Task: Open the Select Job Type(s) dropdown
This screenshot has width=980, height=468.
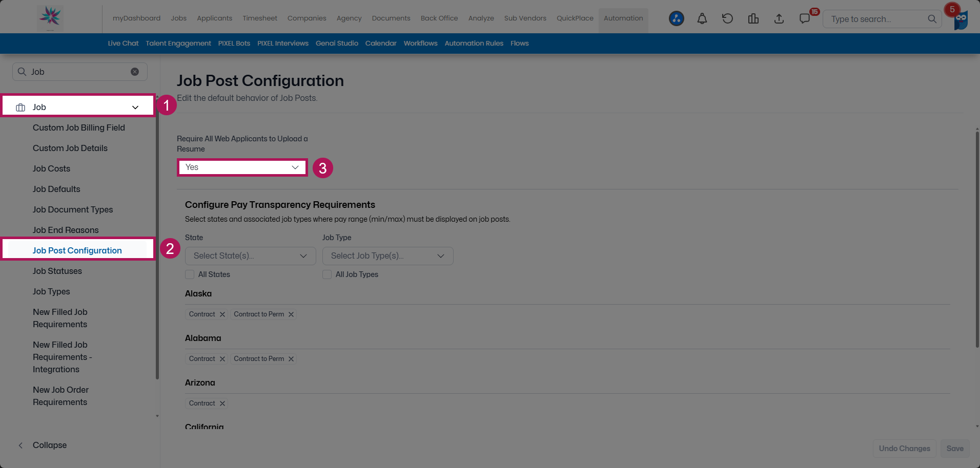Action: click(388, 256)
